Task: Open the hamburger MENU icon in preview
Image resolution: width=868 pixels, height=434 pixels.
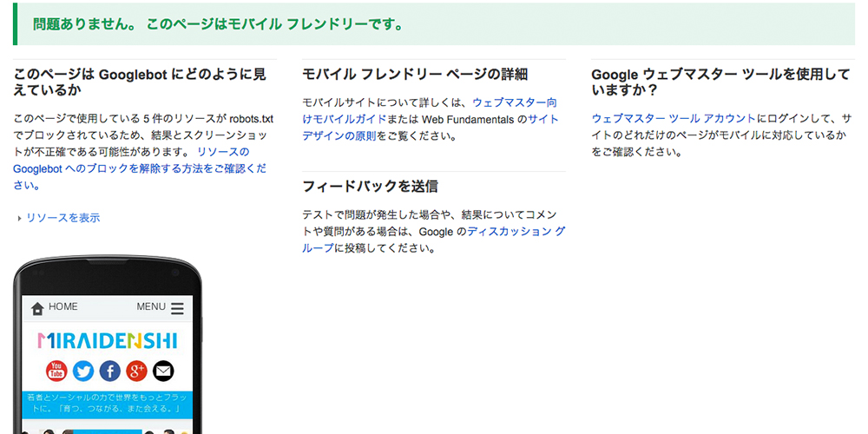Action: [x=177, y=308]
